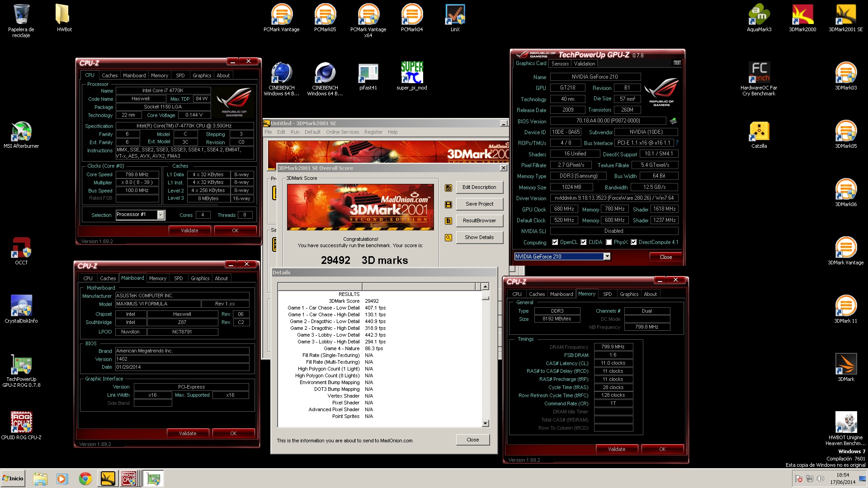Open Google Chrome from the taskbar
This screenshot has height=488, width=868.
85,479
